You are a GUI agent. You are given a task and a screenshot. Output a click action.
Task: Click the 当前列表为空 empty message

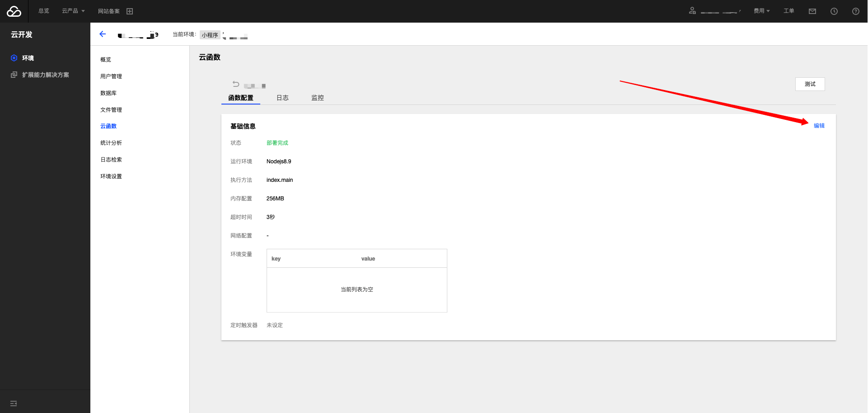pyautogui.click(x=357, y=290)
